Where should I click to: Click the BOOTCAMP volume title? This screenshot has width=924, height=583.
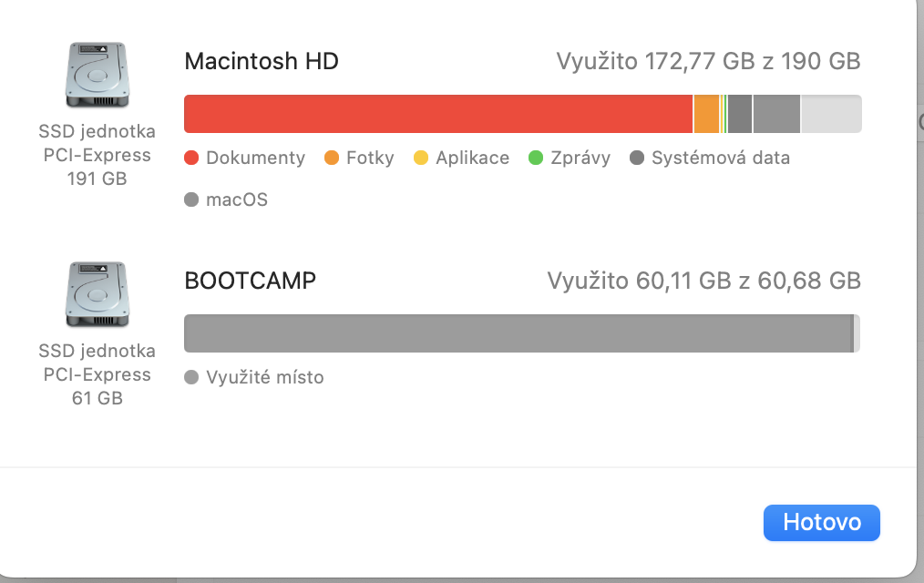[251, 281]
